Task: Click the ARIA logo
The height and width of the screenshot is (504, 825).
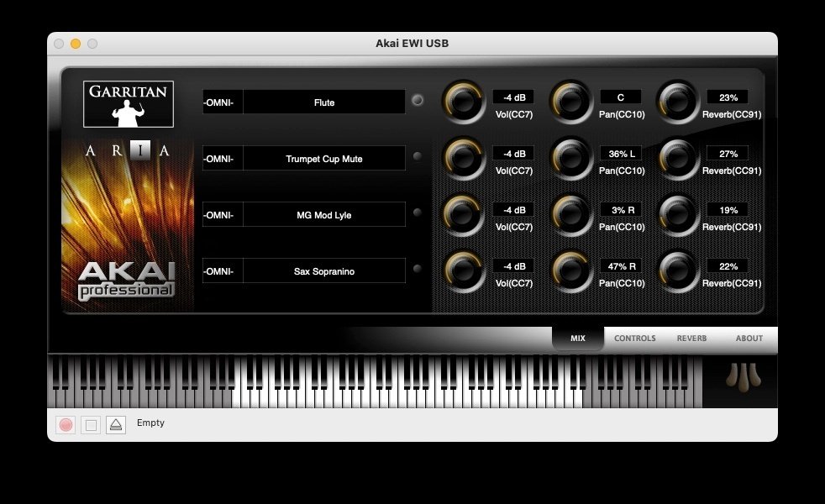Action: pyautogui.click(x=128, y=150)
